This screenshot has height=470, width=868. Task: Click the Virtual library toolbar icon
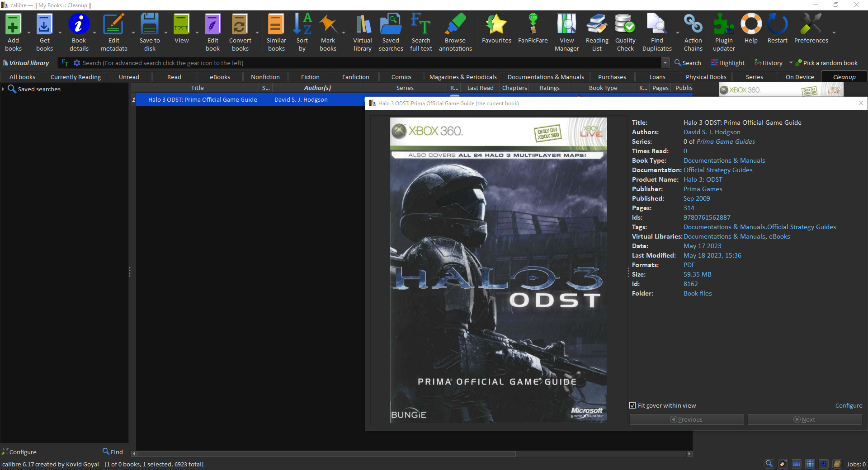pos(363,24)
